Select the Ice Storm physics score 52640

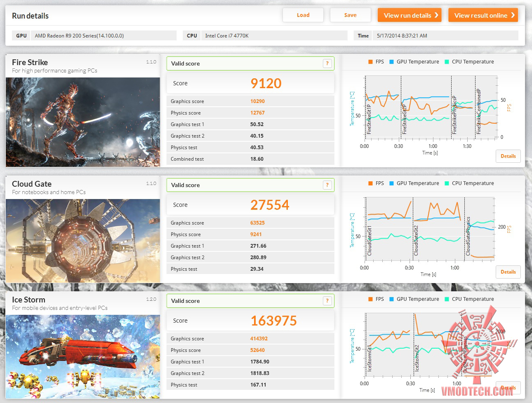[x=257, y=350]
